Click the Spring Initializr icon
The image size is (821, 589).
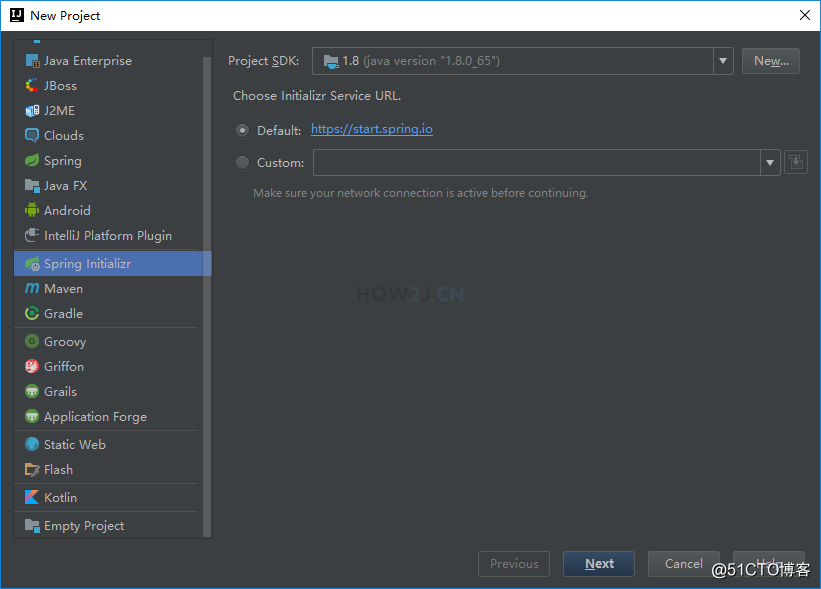tap(32, 263)
